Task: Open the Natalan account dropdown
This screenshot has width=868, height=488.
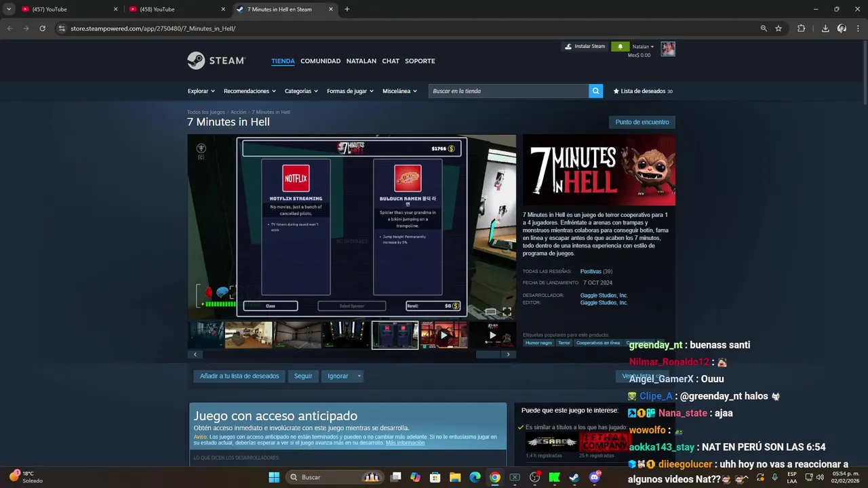Action: click(x=643, y=47)
